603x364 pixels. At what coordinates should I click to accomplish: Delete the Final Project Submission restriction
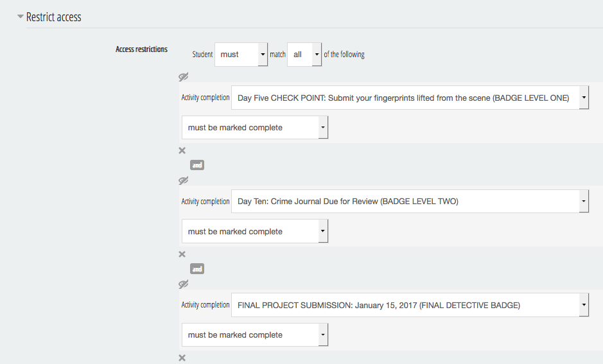click(182, 358)
